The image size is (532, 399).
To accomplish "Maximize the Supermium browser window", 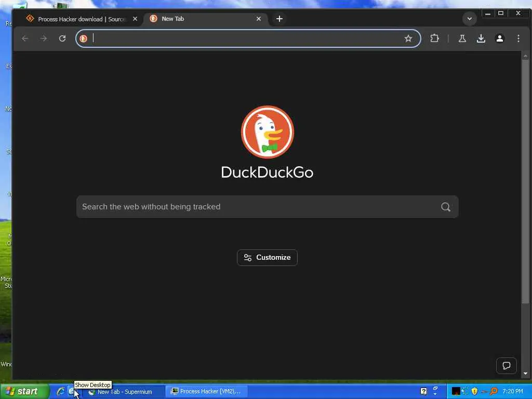I will (501, 14).
